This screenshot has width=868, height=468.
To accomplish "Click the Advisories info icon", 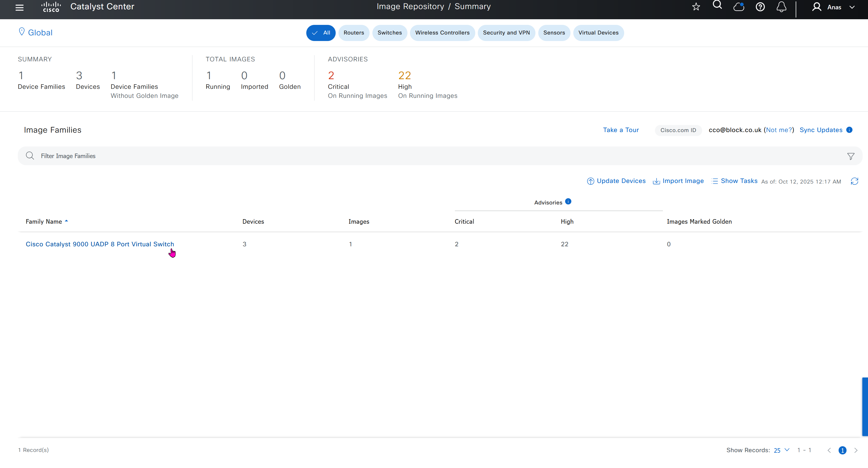I will (568, 202).
